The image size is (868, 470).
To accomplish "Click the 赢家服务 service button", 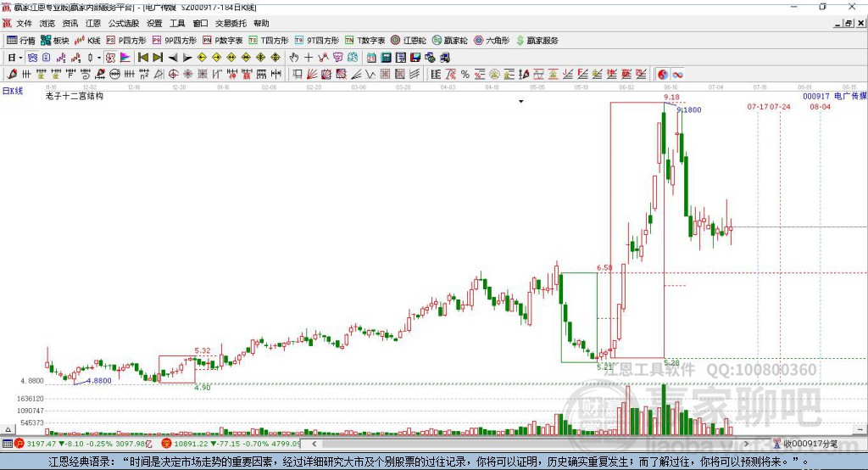I will point(537,41).
